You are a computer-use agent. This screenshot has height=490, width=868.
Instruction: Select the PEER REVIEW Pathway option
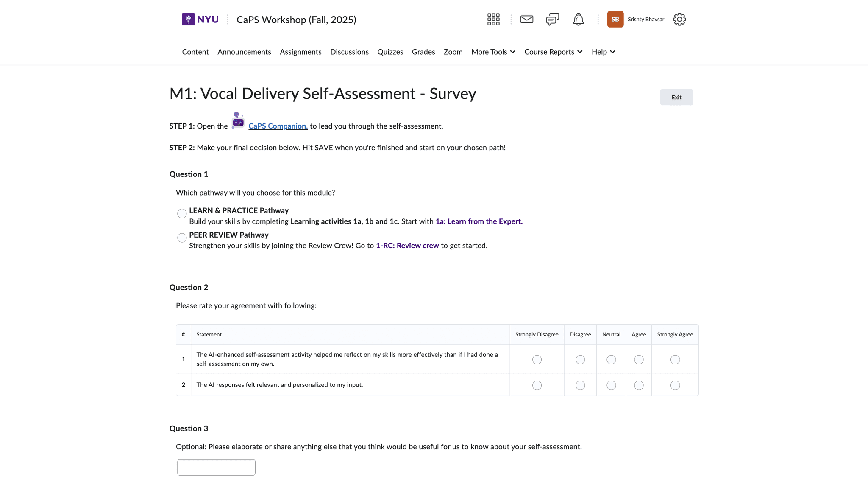pyautogui.click(x=182, y=238)
